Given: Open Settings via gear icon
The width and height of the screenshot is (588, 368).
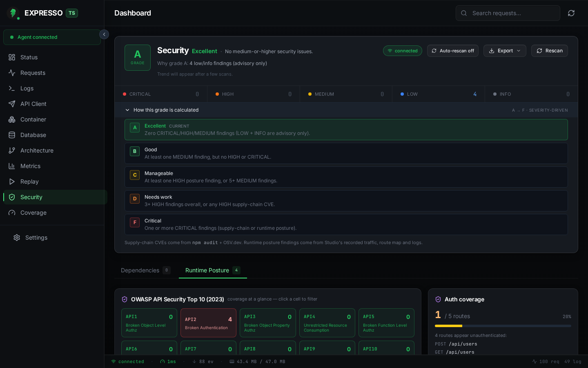Looking at the screenshot, I should pos(17,238).
